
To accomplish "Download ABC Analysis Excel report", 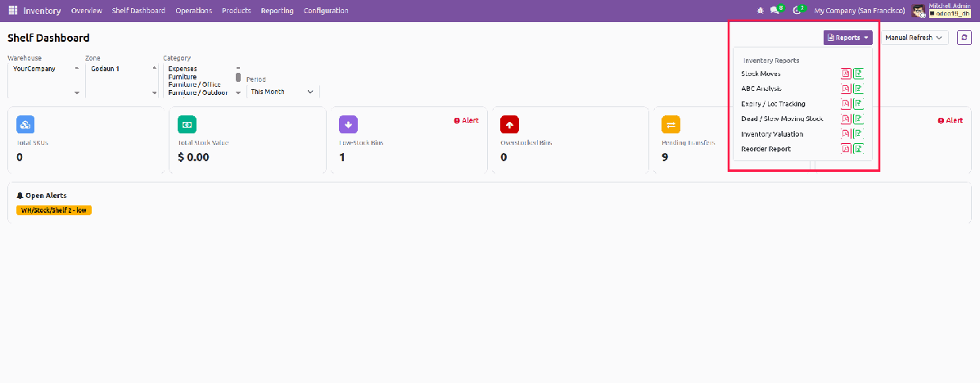I will point(859,88).
